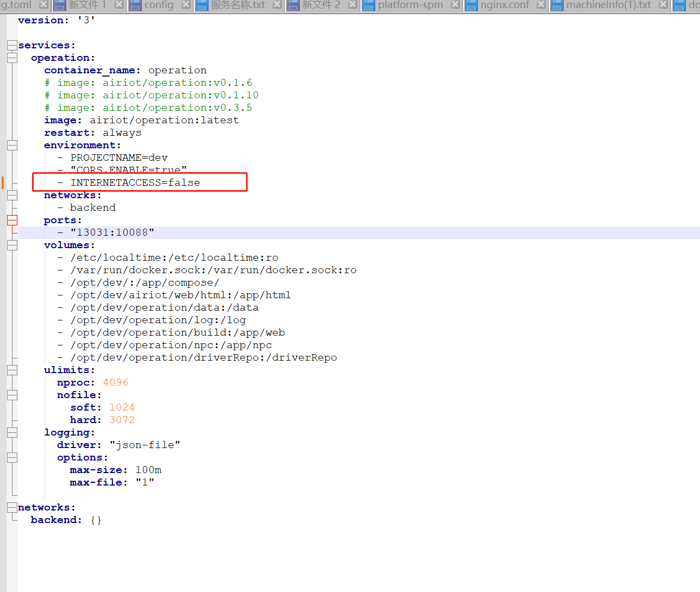The width and height of the screenshot is (700, 592).
Task: Collapse the environment block fold marker
Action: [x=12, y=145]
